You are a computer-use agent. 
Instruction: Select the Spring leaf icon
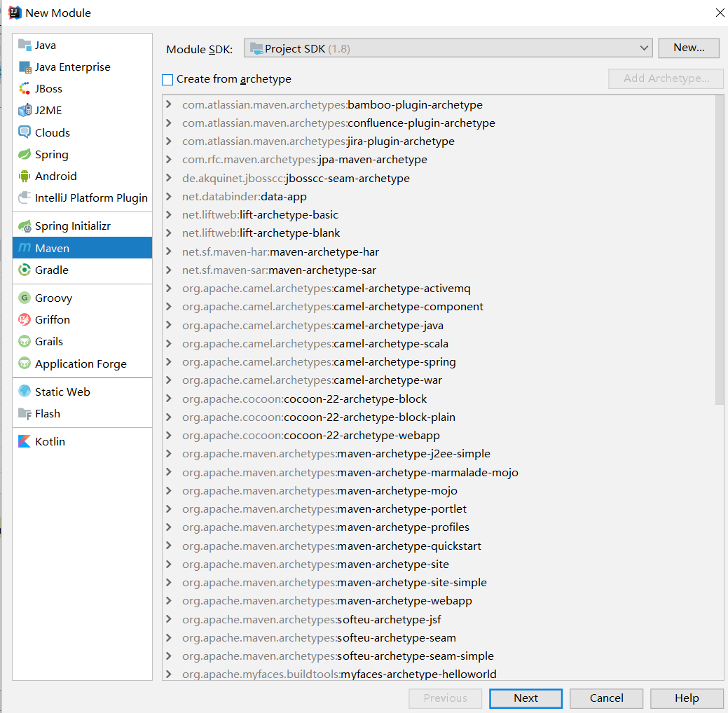[x=24, y=154]
